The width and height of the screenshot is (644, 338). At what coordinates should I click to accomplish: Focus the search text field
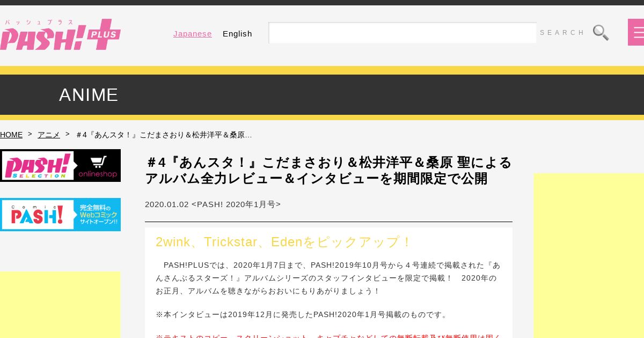click(402, 33)
